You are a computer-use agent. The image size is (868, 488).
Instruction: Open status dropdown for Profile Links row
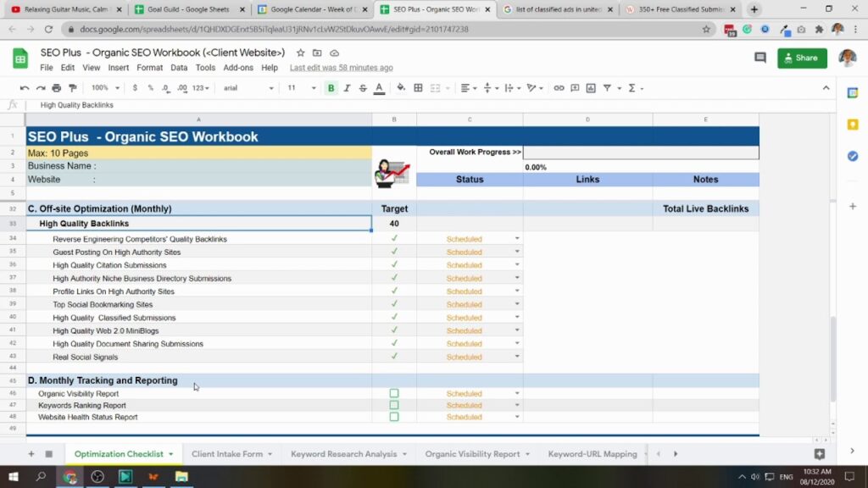517,291
